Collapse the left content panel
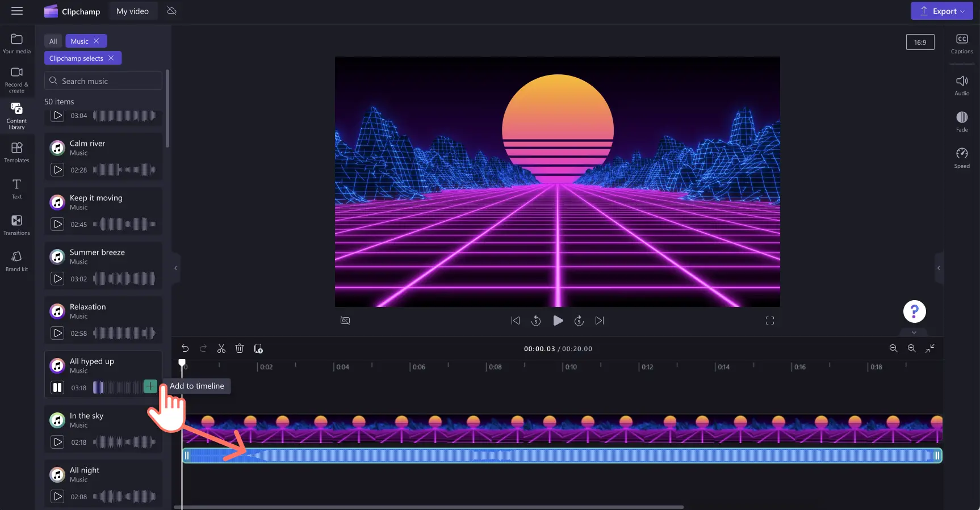 (x=175, y=268)
